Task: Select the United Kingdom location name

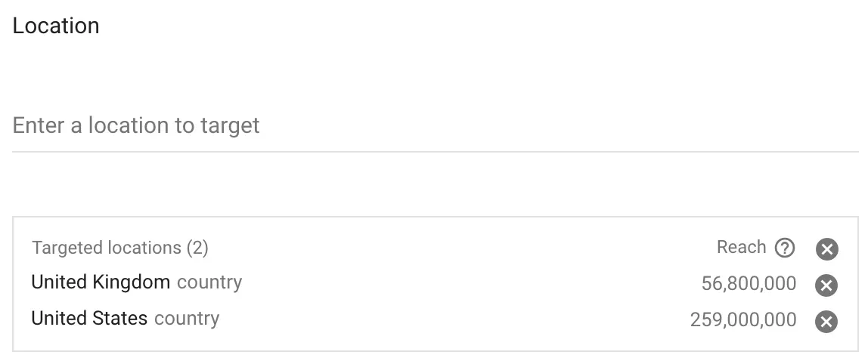Action: (101, 282)
